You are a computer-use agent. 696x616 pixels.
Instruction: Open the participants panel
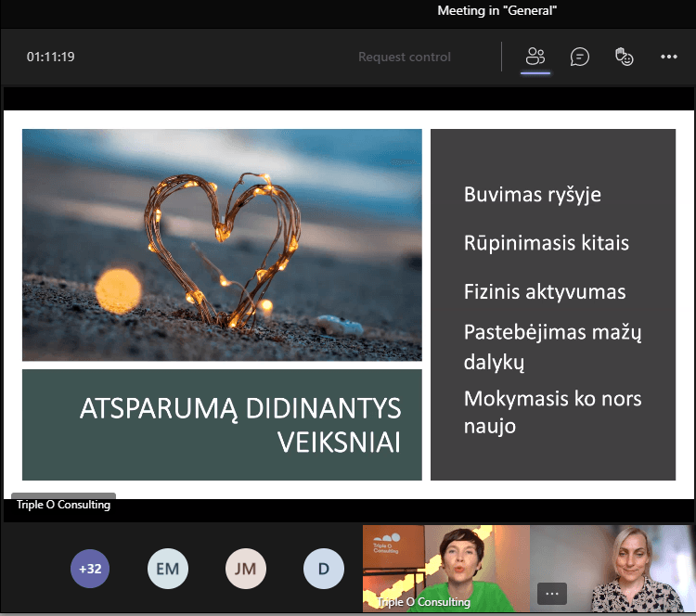point(535,57)
